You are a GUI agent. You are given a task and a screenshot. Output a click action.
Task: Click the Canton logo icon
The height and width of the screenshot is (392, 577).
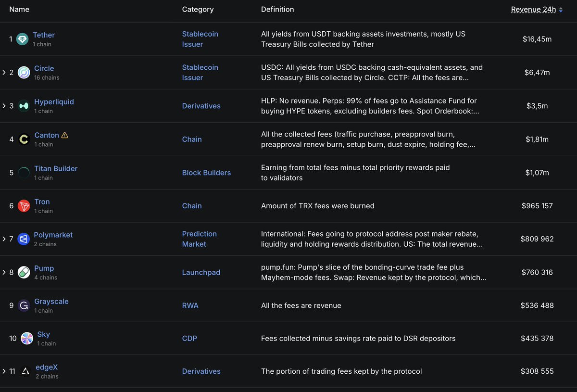coord(24,139)
